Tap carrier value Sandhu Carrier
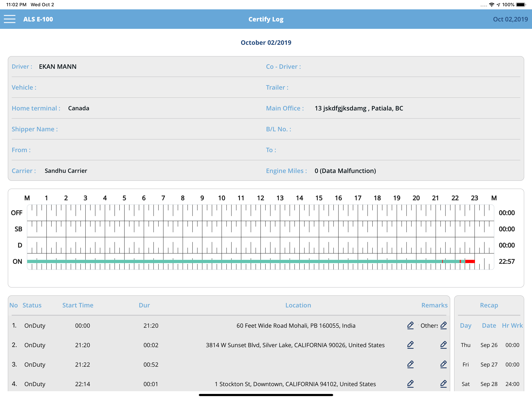Viewport: 532px width, 399px height. (66, 171)
